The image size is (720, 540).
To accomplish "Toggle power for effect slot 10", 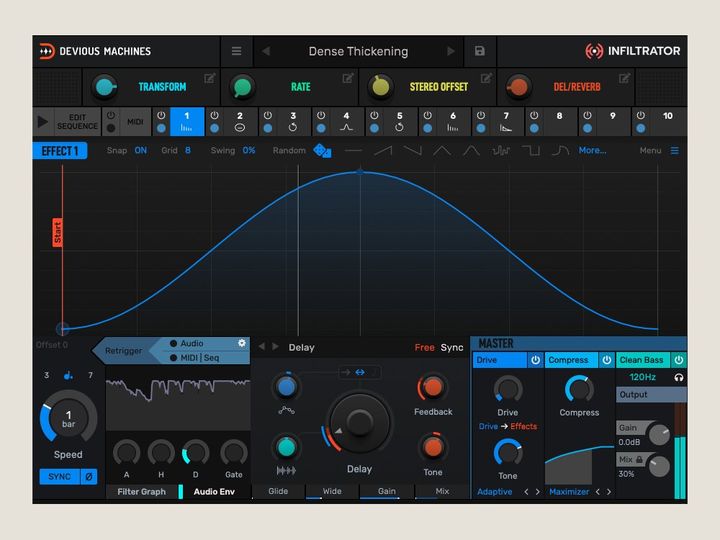I will (641, 116).
